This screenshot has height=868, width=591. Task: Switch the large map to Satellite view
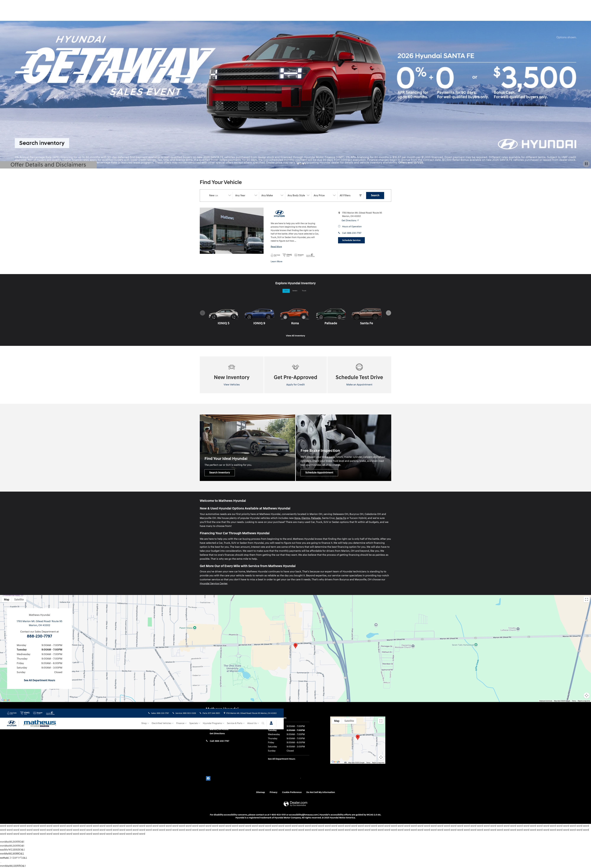pos(19,599)
